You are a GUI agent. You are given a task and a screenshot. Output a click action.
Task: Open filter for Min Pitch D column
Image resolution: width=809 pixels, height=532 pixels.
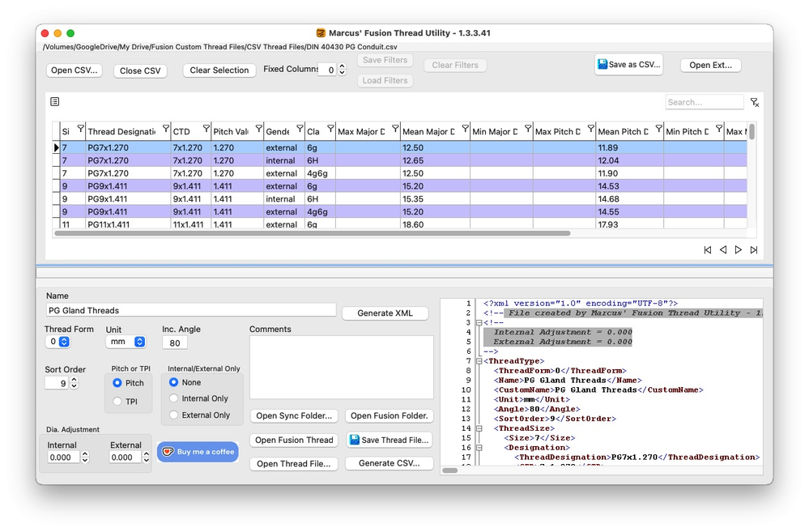click(719, 129)
